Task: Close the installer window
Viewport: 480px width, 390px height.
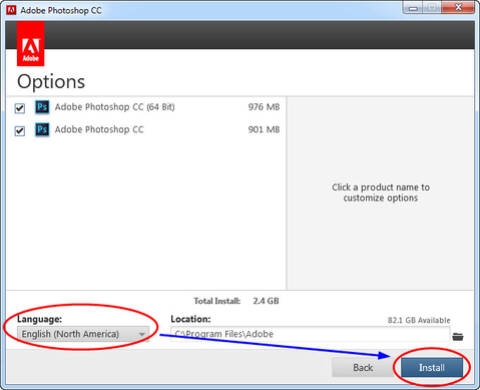Action: pyautogui.click(x=458, y=7)
